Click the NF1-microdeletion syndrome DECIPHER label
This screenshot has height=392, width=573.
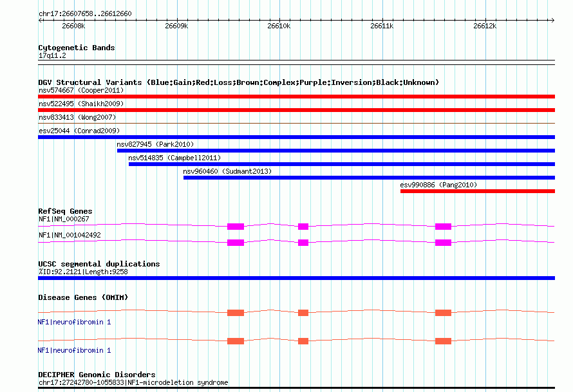click(133, 382)
